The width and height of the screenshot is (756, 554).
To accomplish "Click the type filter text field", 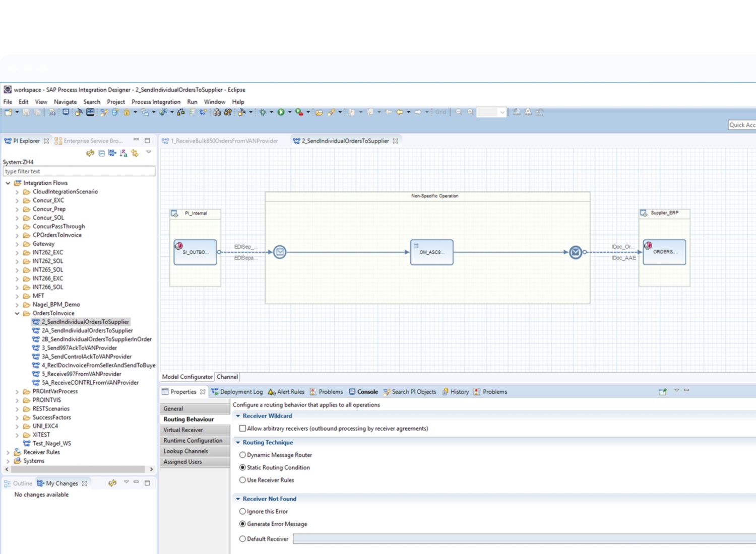I will click(79, 172).
